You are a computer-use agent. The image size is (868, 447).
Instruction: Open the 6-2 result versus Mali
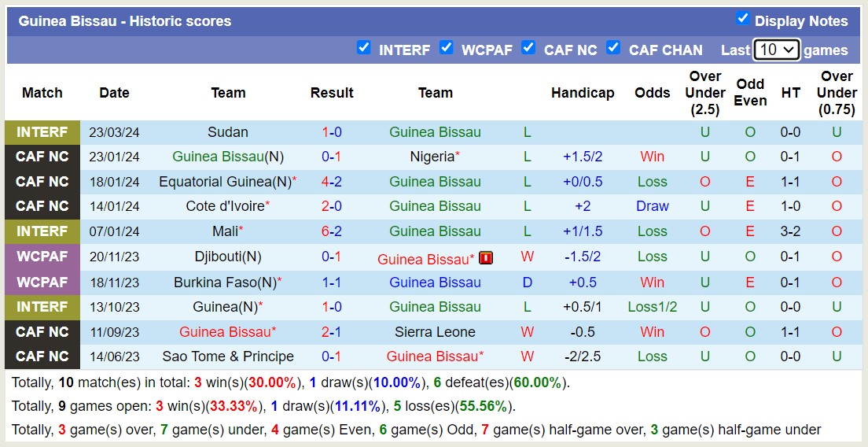point(331,231)
